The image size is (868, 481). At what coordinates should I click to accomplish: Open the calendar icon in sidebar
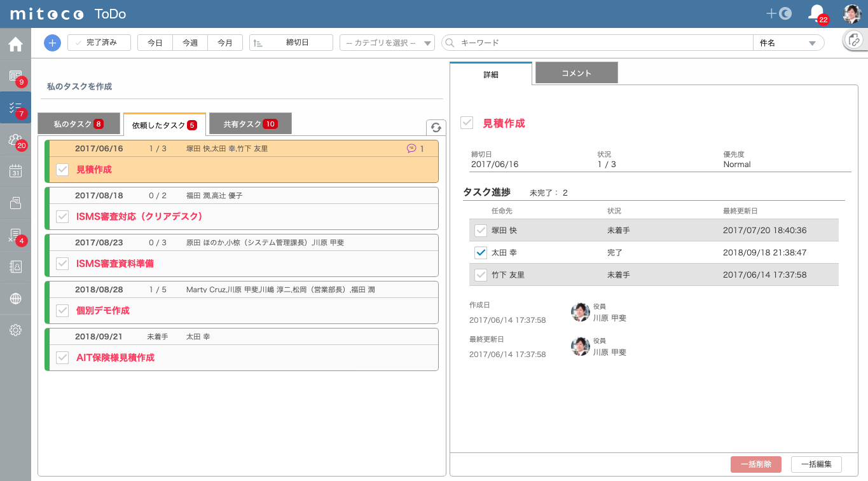[x=15, y=171]
